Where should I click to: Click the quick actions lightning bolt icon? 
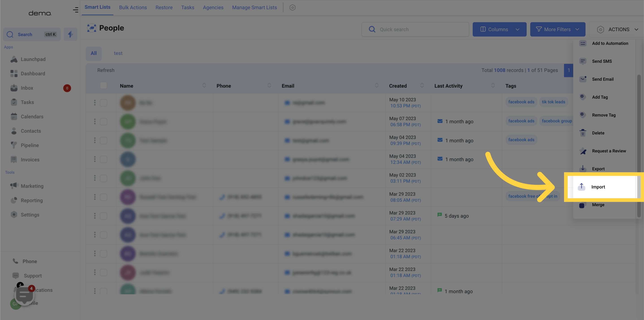[x=70, y=34]
